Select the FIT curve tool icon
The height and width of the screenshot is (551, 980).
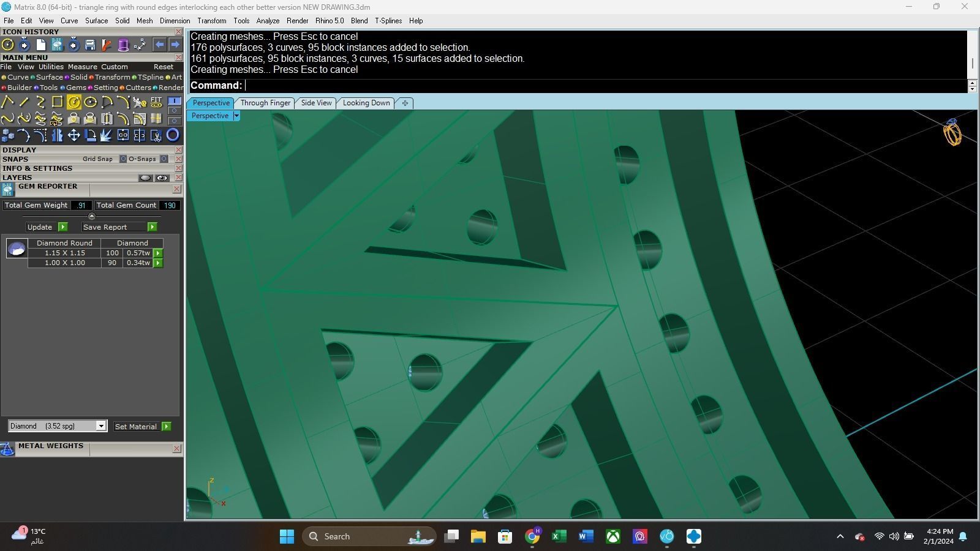coord(156,102)
